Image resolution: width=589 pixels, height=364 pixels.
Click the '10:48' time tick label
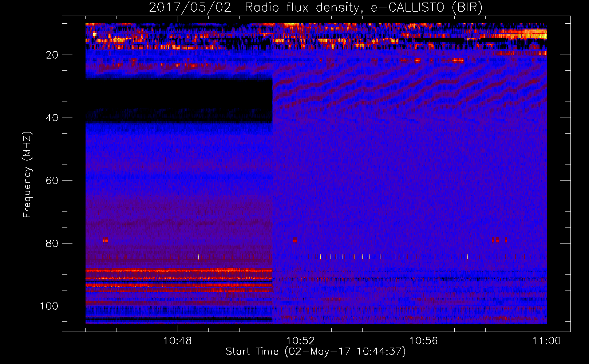[178, 341]
